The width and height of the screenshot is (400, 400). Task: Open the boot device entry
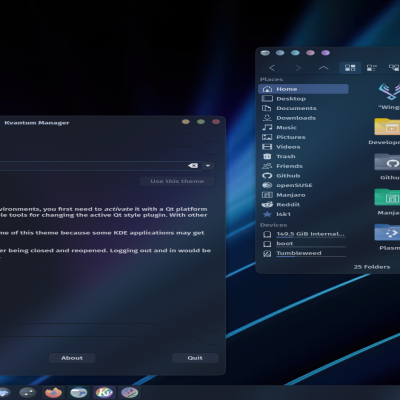tap(303, 244)
